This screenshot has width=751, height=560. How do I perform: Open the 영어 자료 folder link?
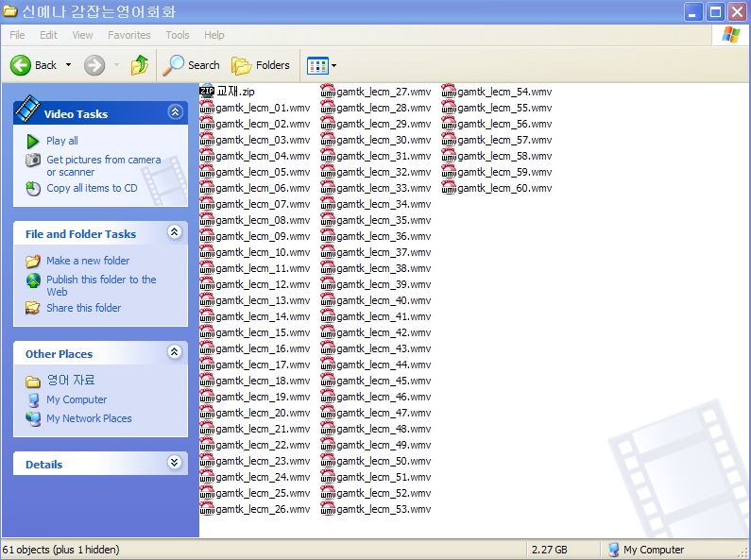pos(71,381)
